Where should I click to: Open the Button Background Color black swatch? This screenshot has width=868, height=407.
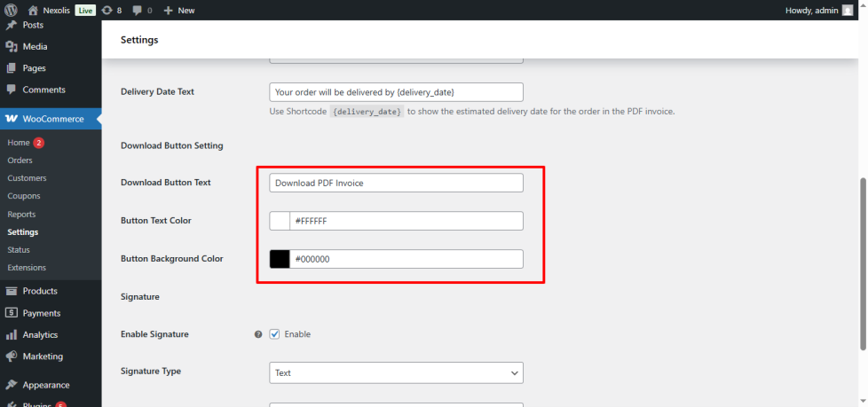pos(280,259)
